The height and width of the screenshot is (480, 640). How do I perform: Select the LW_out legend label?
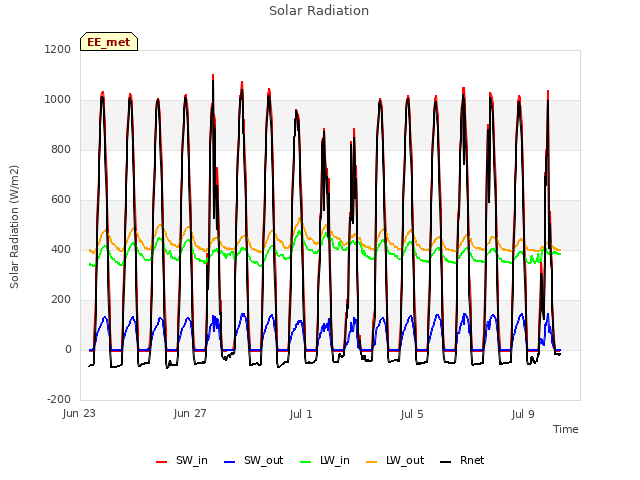coord(405,460)
